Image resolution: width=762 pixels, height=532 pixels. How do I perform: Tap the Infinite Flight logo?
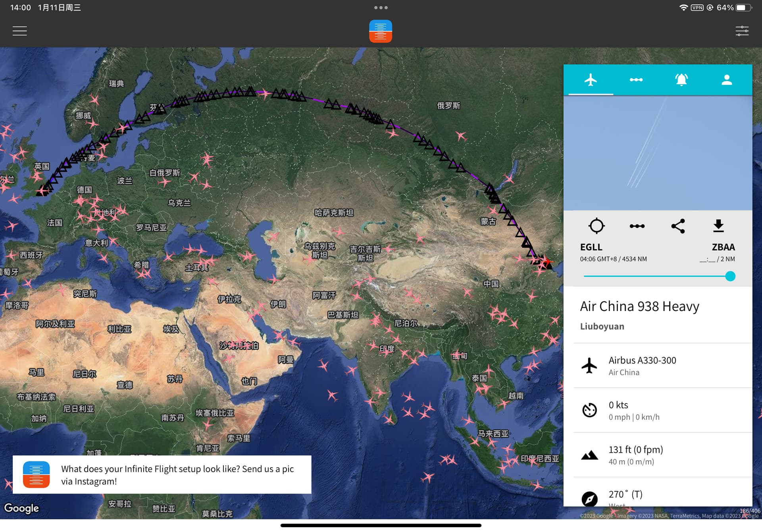coord(380,31)
